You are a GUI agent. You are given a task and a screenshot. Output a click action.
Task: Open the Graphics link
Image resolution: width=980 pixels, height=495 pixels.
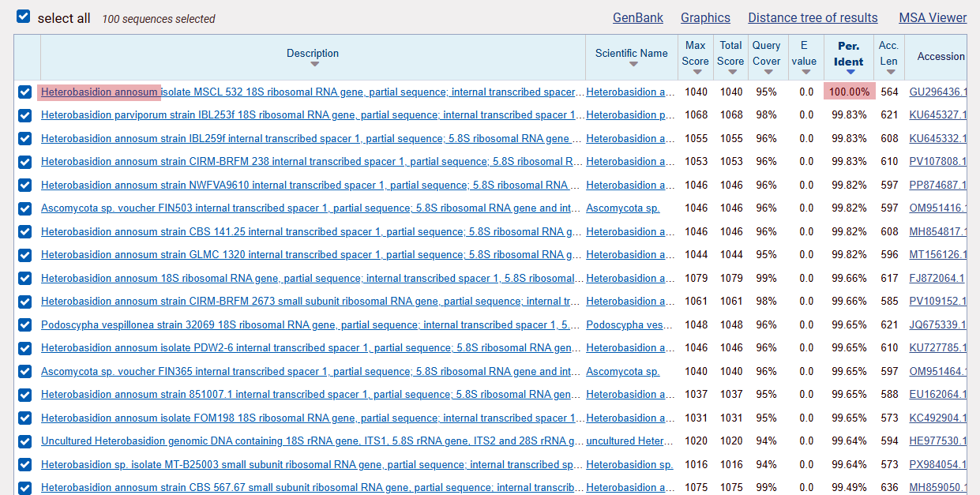pyautogui.click(x=705, y=17)
